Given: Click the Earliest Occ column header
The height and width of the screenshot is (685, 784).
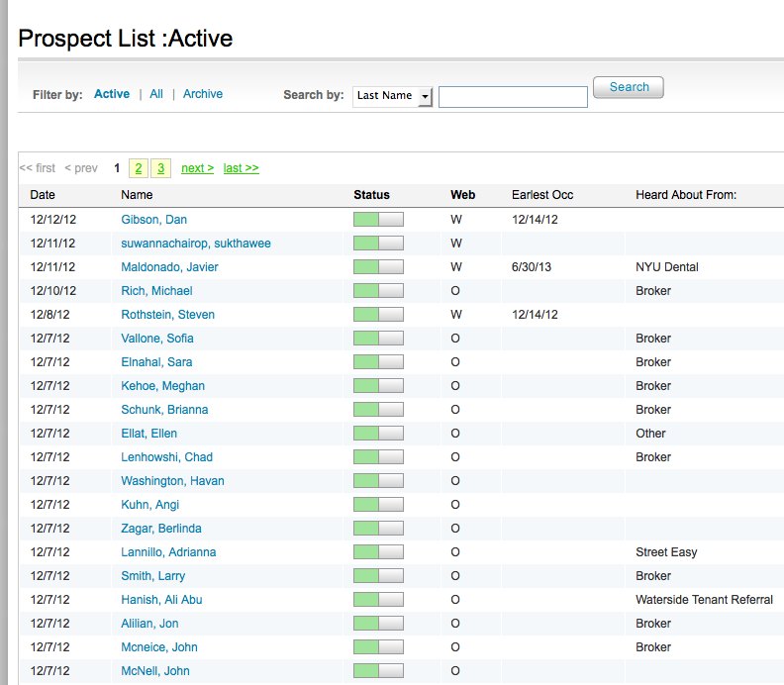Looking at the screenshot, I should [x=542, y=195].
